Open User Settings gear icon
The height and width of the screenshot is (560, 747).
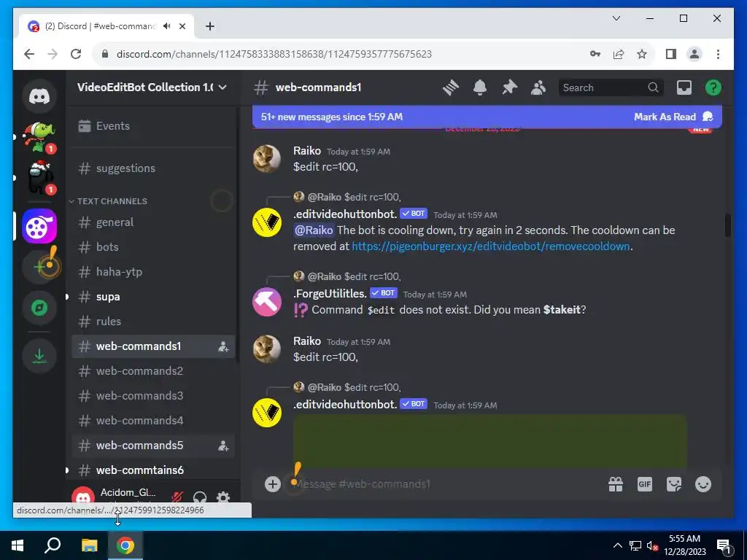[x=223, y=497]
